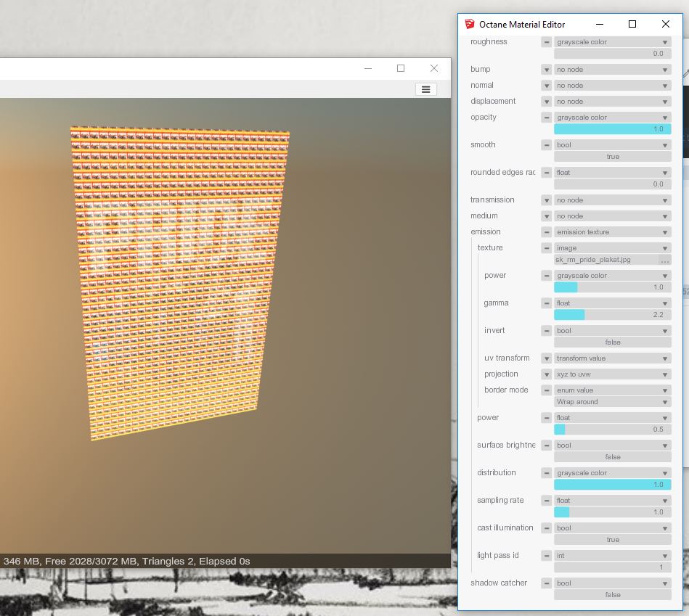Image resolution: width=689 pixels, height=616 pixels.
Task: Open emission texture type dropdown
Action: click(613, 232)
